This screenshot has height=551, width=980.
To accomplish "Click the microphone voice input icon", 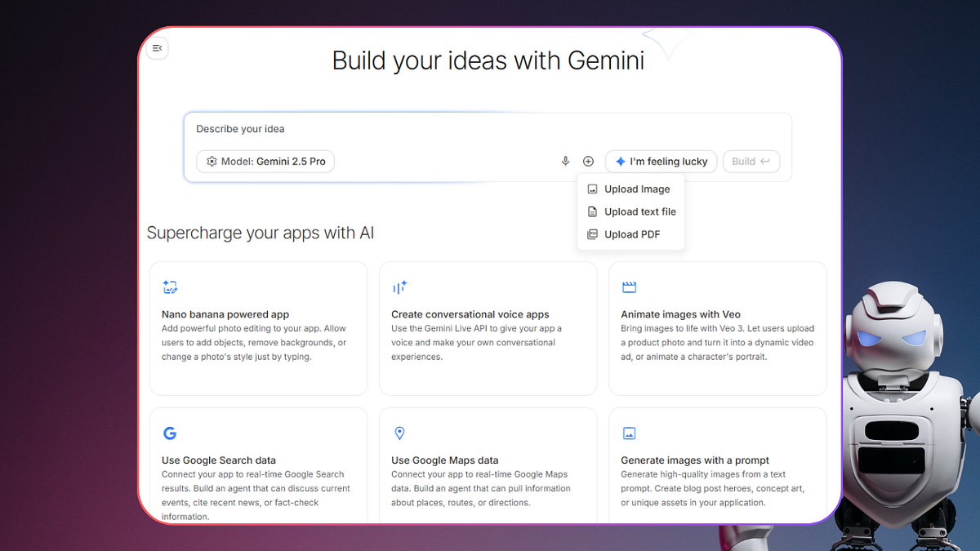I will tap(565, 162).
